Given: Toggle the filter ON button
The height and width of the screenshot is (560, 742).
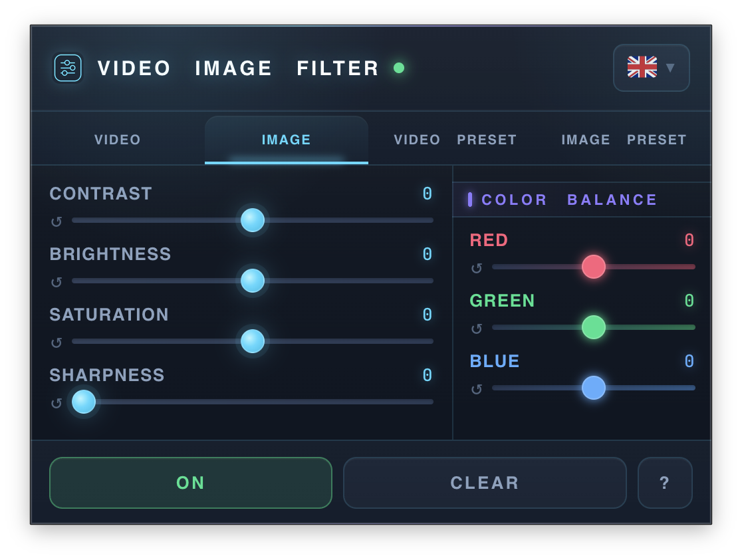Looking at the screenshot, I should (x=191, y=483).
